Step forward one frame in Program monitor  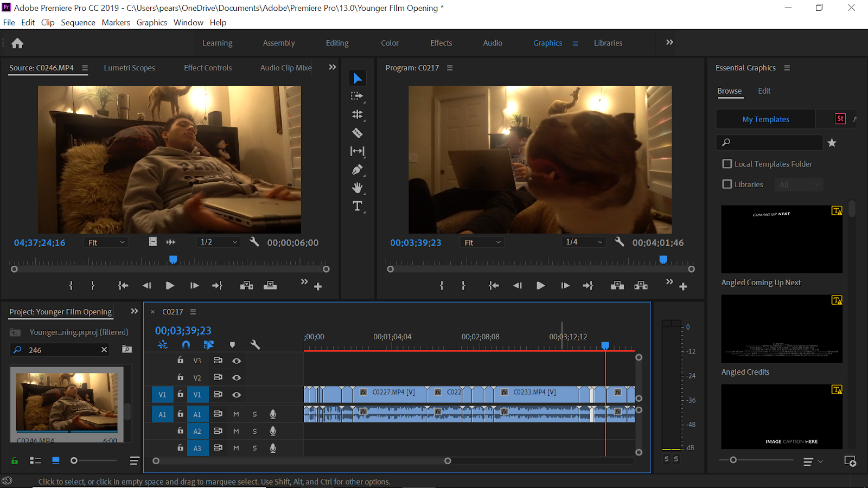point(565,285)
